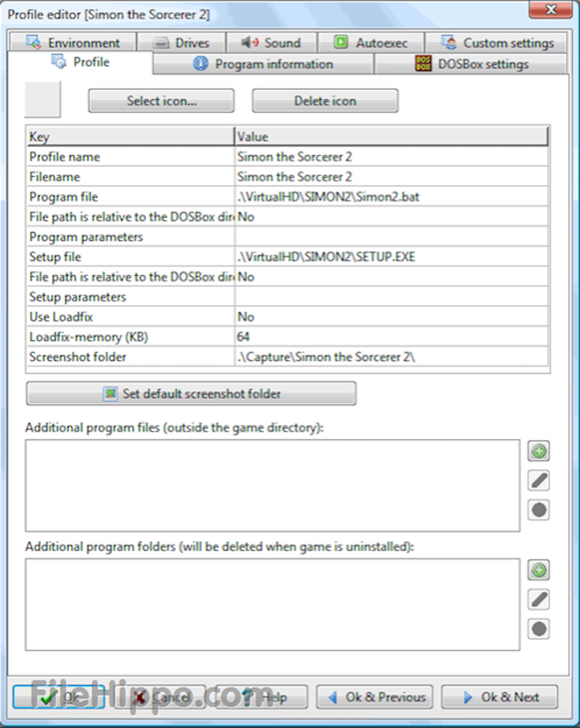Click the pencil edit icon for program folders
Screen dimensions: 580x728
[x=538, y=599]
